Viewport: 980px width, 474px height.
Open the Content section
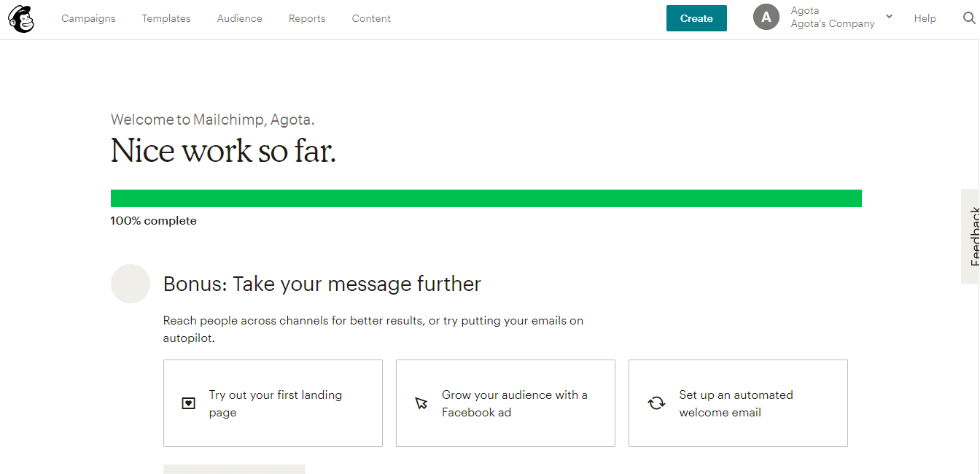pyautogui.click(x=370, y=18)
